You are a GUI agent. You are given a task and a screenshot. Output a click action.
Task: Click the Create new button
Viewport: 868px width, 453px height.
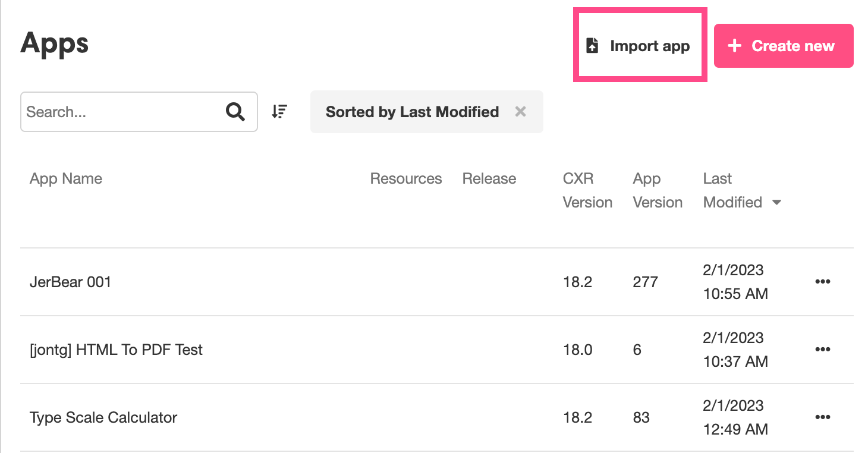(x=784, y=46)
